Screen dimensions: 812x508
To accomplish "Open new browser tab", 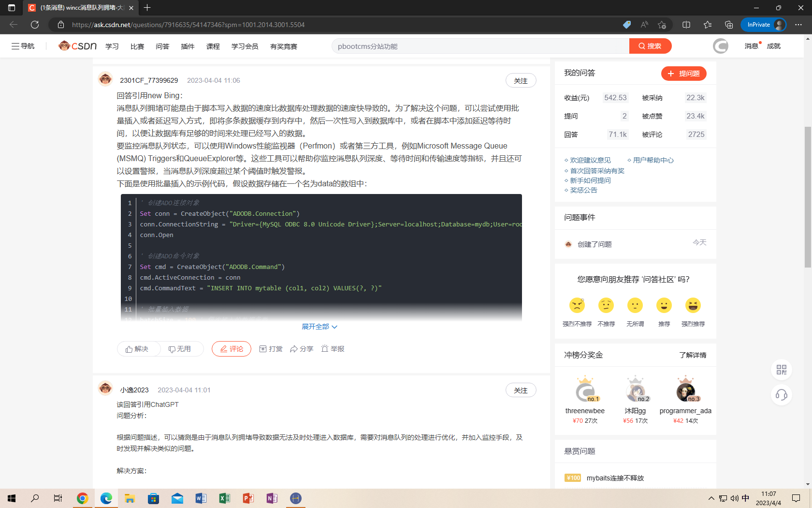I will [x=147, y=8].
